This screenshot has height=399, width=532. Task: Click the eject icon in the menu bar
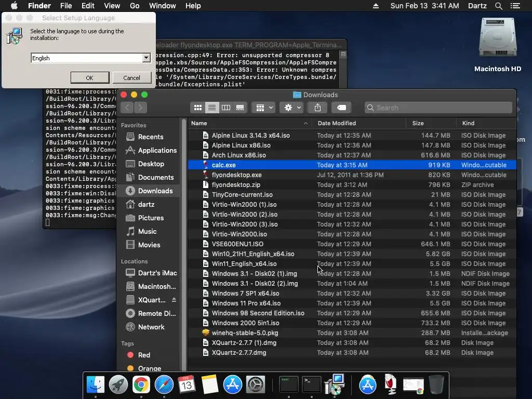point(376,6)
